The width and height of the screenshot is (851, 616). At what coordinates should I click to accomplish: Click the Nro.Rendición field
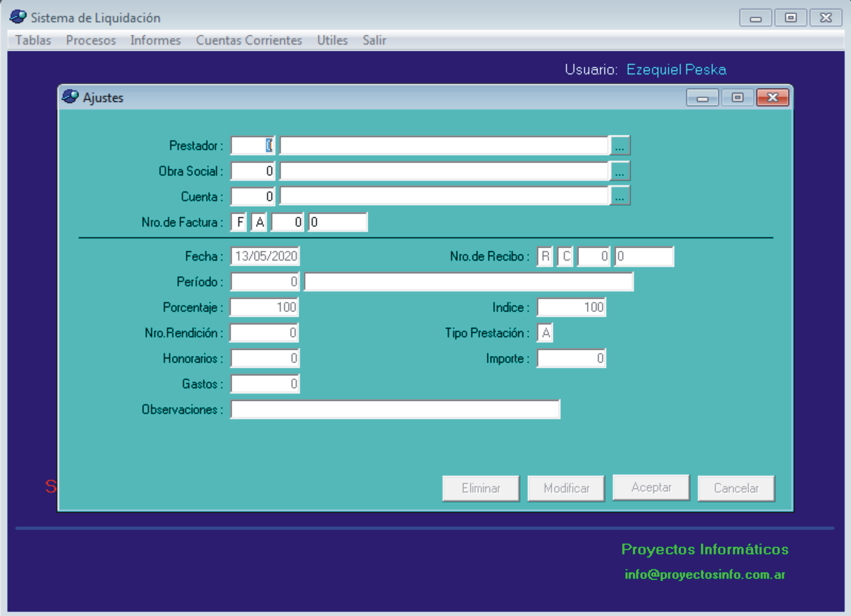[x=265, y=333]
